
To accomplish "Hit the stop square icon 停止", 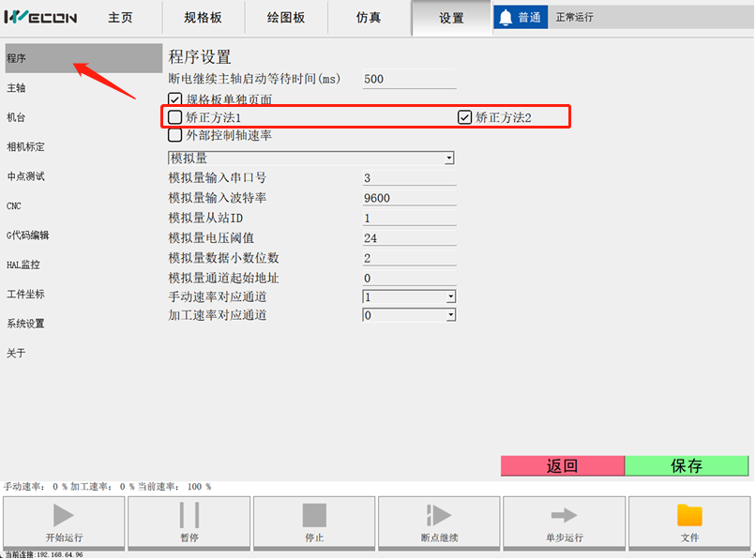I will coord(314,515).
